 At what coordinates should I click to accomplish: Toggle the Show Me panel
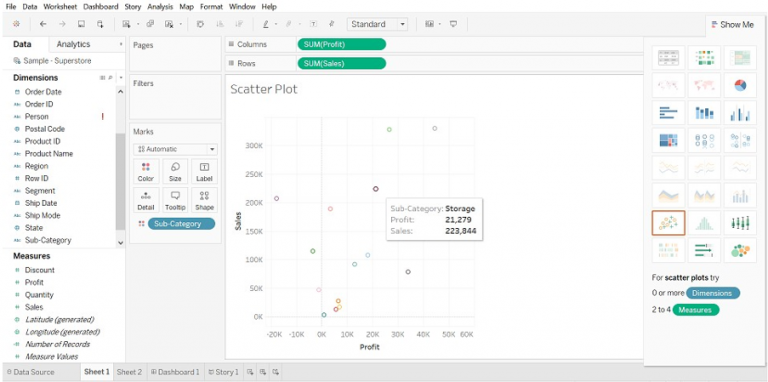[x=733, y=24]
